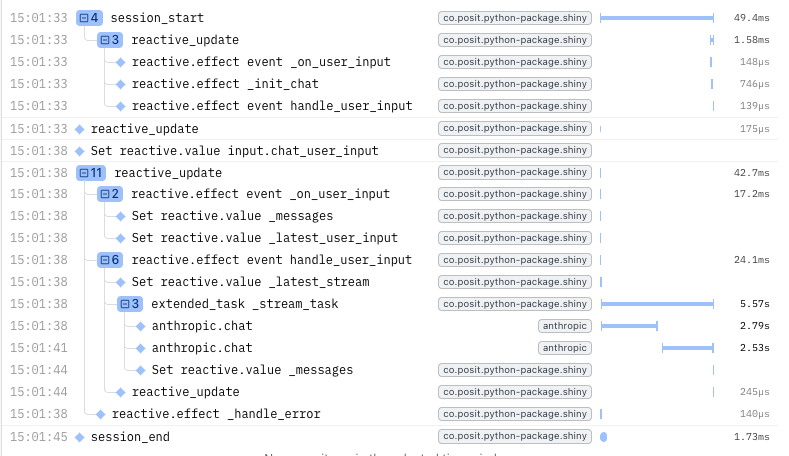
Task: Click the extended_task _stream_task 5.57s timeline bar
Action: (x=657, y=304)
